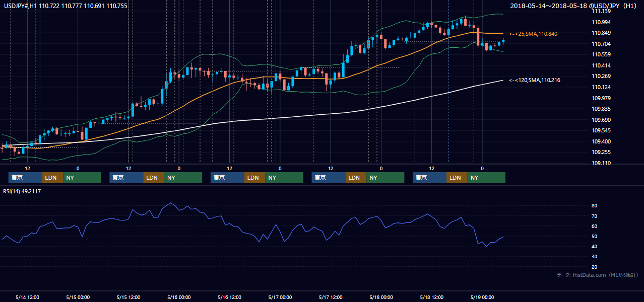Screen dimensions: 644x302
Task: Click the HistData.com data source credit
Action: pyautogui.click(x=598, y=275)
